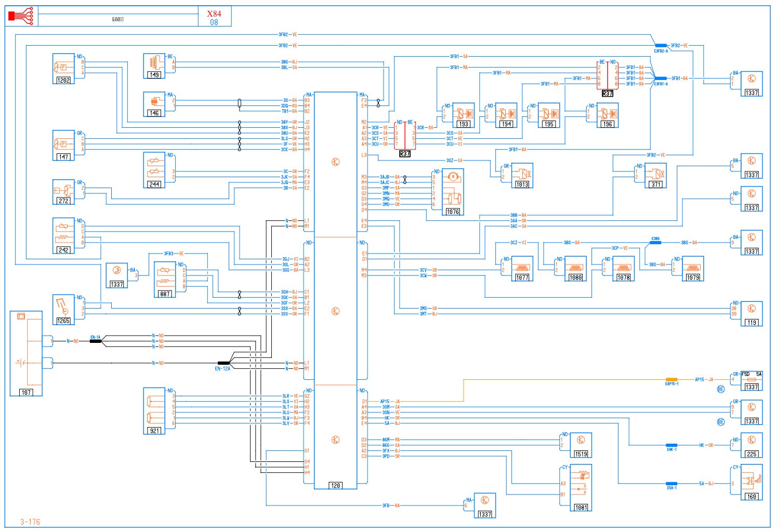Viewport: 776px width, 532px height.
Task: Select the blue splice E3BS
Action: (656, 243)
